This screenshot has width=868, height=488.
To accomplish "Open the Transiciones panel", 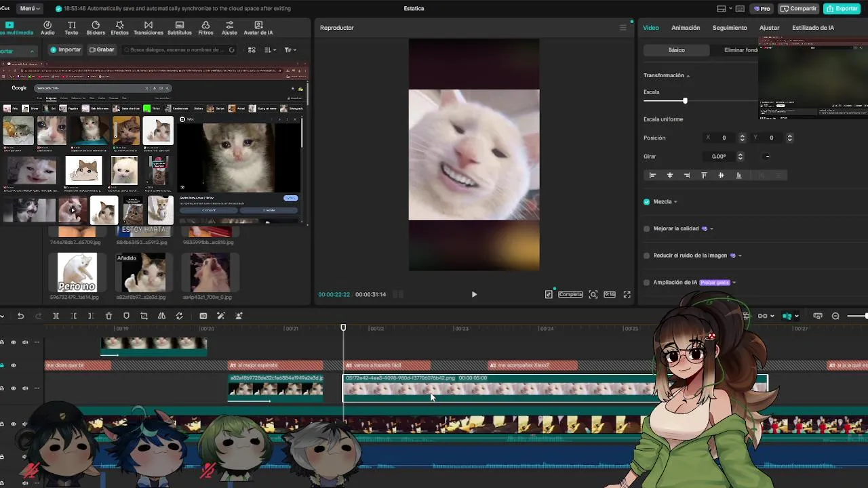I will 149,28.
